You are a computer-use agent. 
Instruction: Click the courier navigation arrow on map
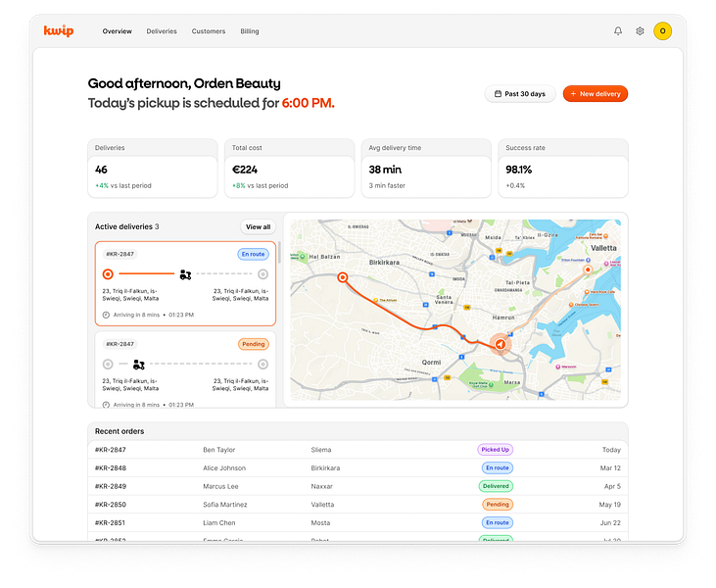(500, 344)
